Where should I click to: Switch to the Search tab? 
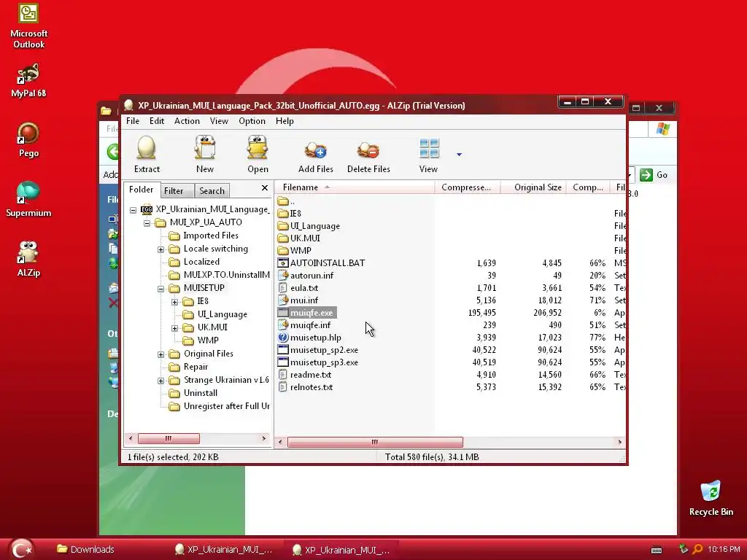pyautogui.click(x=212, y=191)
